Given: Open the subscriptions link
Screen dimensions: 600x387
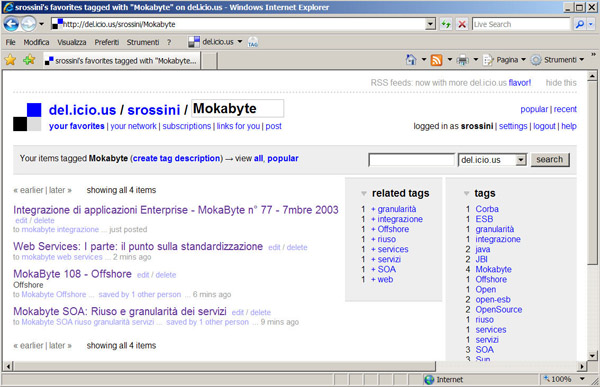Looking at the screenshot, I should tap(186, 126).
